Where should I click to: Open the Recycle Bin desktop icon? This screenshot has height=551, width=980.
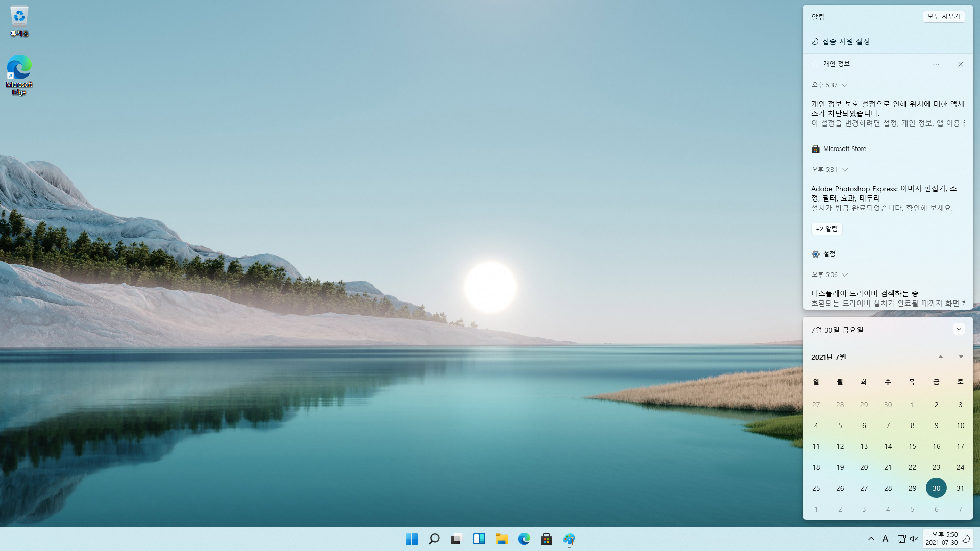pyautogui.click(x=19, y=21)
